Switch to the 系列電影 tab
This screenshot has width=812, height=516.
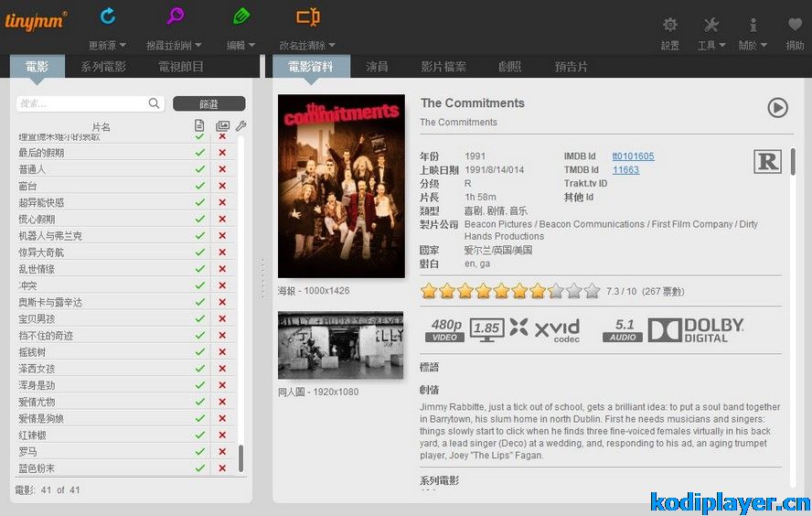point(103,67)
